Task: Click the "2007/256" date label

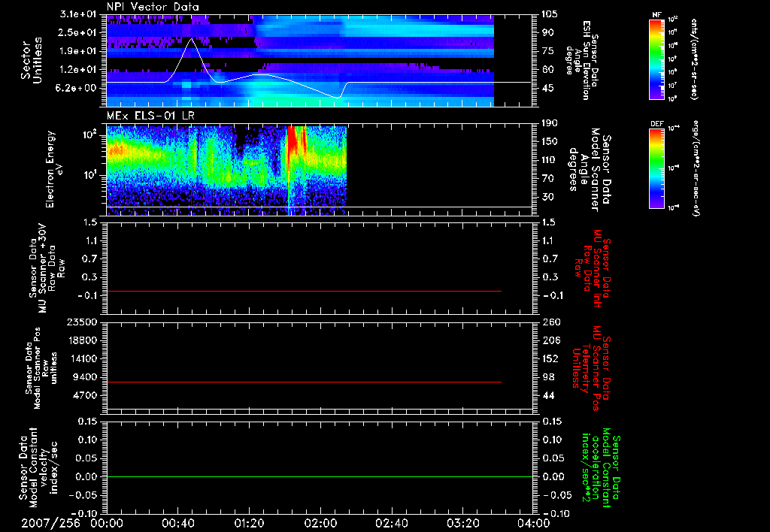Action: coord(50,524)
